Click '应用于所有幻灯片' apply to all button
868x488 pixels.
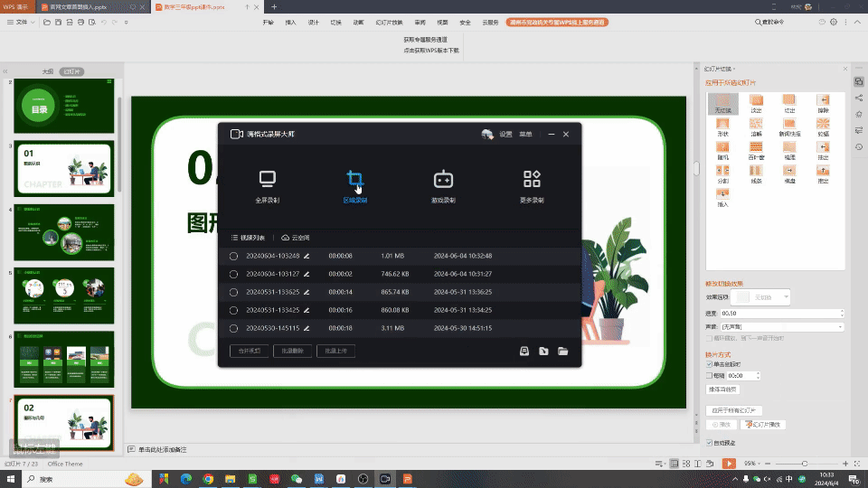pos(734,410)
